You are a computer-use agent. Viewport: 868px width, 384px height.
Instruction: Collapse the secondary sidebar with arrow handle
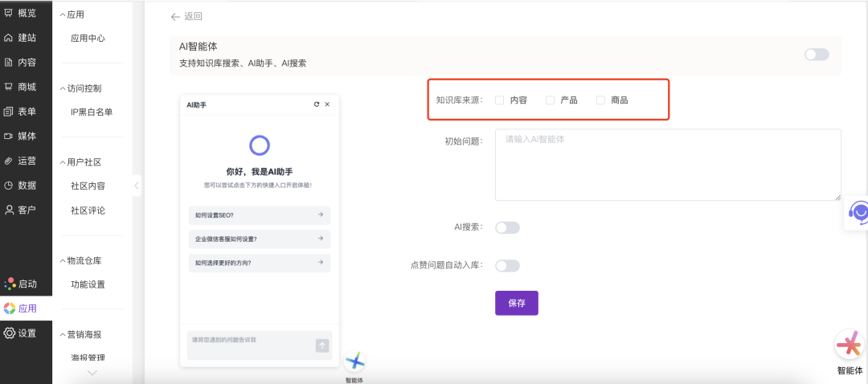[137, 186]
